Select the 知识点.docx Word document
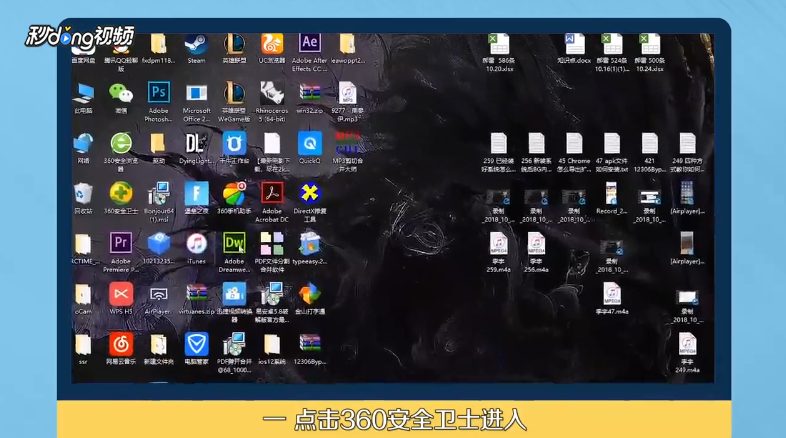Viewport: 786px width, 438px height. pyautogui.click(x=574, y=44)
